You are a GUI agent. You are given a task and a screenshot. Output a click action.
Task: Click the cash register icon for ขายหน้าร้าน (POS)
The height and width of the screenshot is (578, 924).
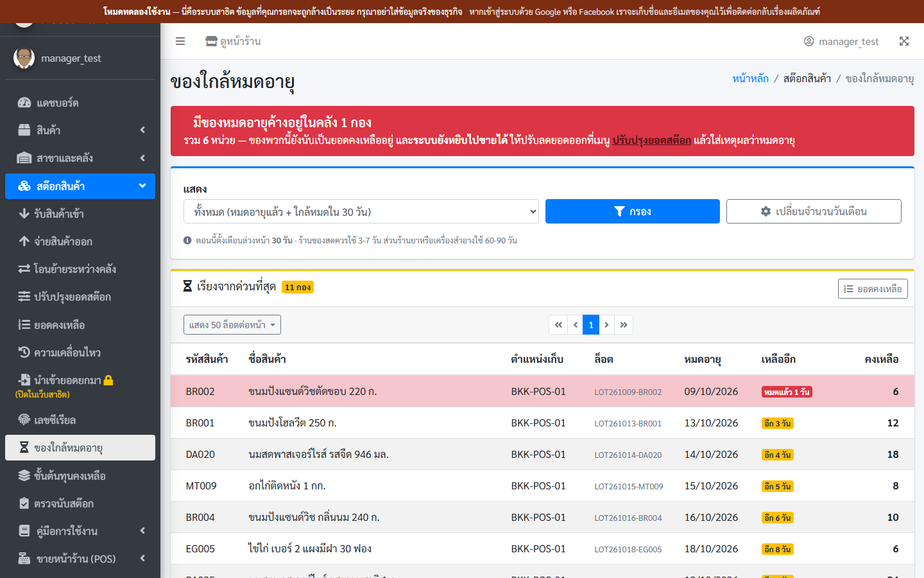(24, 558)
